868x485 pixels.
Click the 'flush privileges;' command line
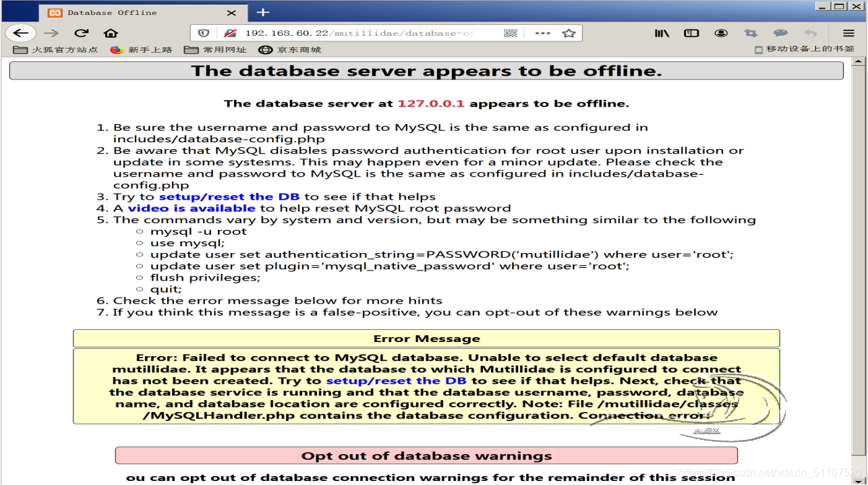tap(205, 278)
